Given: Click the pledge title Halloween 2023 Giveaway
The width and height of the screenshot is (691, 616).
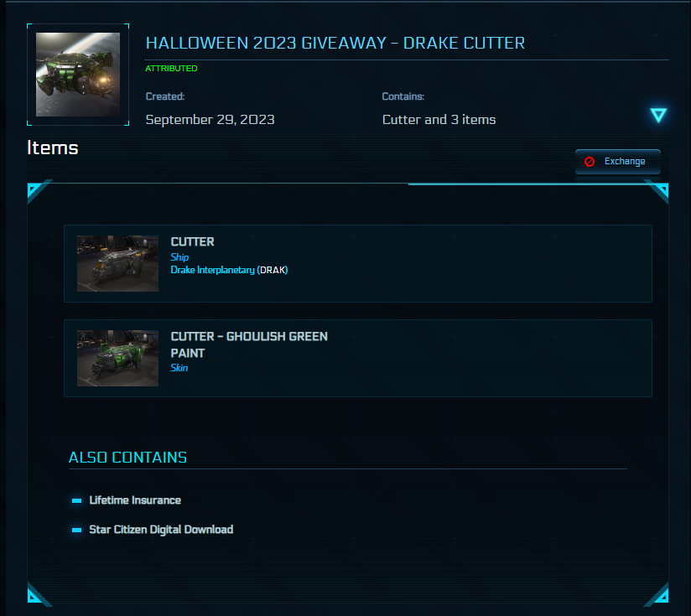Looking at the screenshot, I should coord(335,43).
